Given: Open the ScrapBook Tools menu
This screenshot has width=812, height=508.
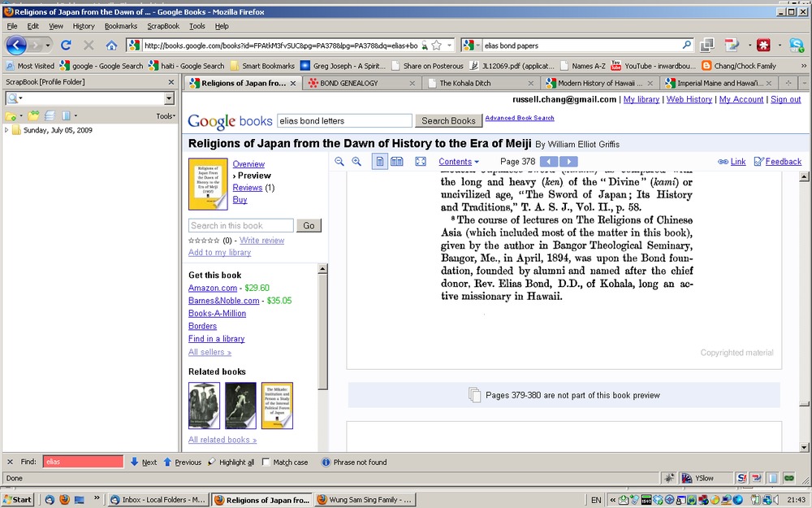Looking at the screenshot, I should click(x=166, y=116).
